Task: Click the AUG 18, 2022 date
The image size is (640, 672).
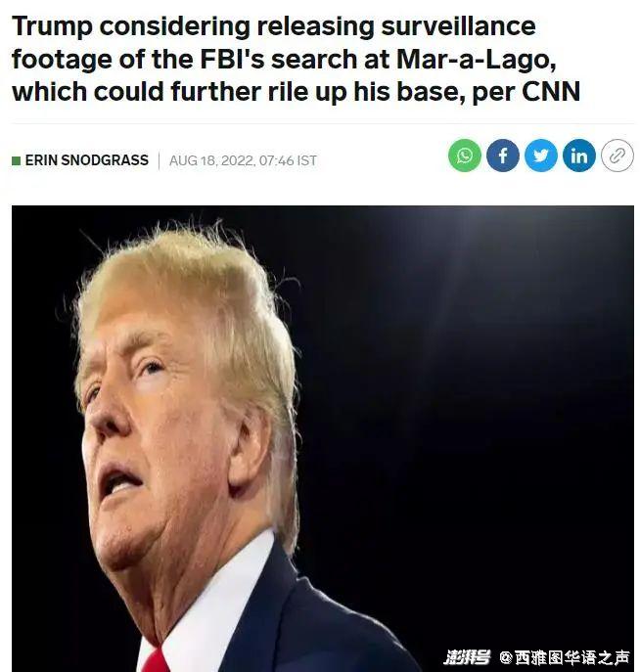Action: coord(211,160)
